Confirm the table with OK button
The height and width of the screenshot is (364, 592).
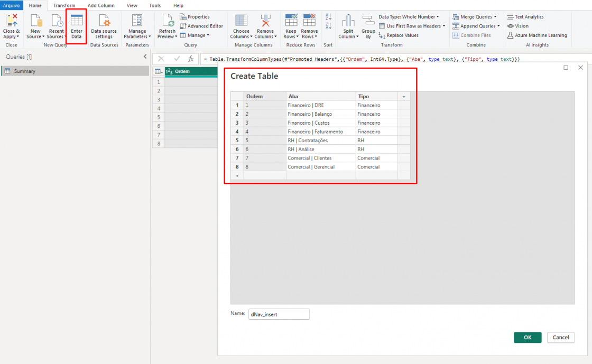(528, 338)
